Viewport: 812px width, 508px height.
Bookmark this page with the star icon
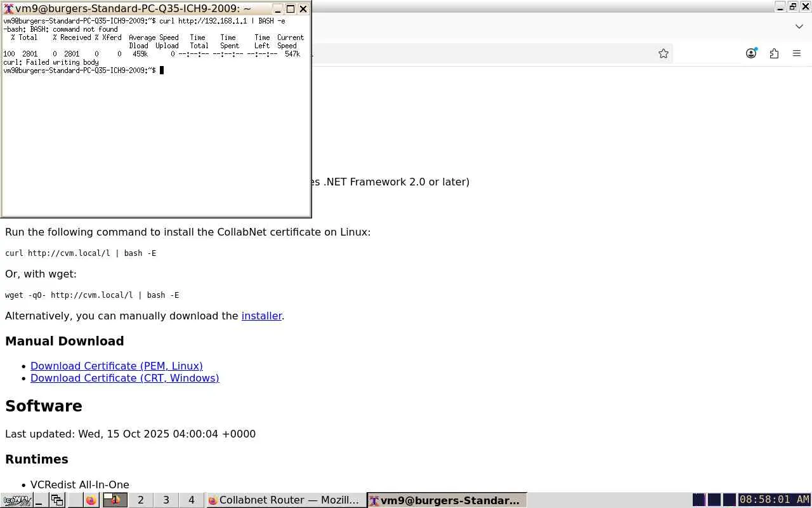(x=664, y=54)
